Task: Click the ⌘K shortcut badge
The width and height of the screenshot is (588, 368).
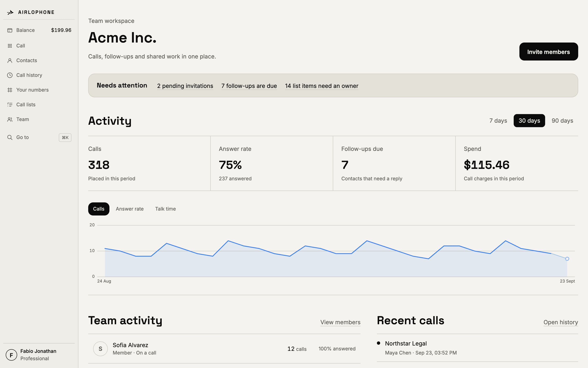Action: pyautogui.click(x=65, y=138)
